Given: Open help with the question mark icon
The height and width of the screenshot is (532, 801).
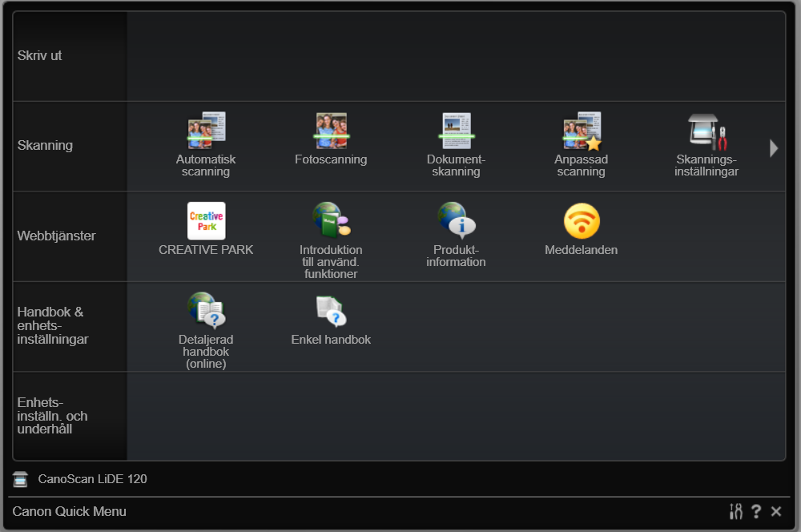Looking at the screenshot, I should [756, 511].
